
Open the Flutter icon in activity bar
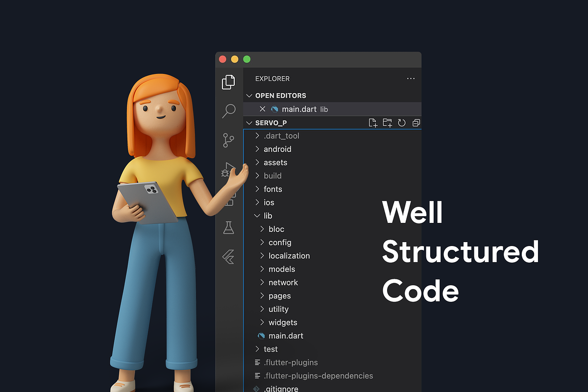(x=228, y=257)
